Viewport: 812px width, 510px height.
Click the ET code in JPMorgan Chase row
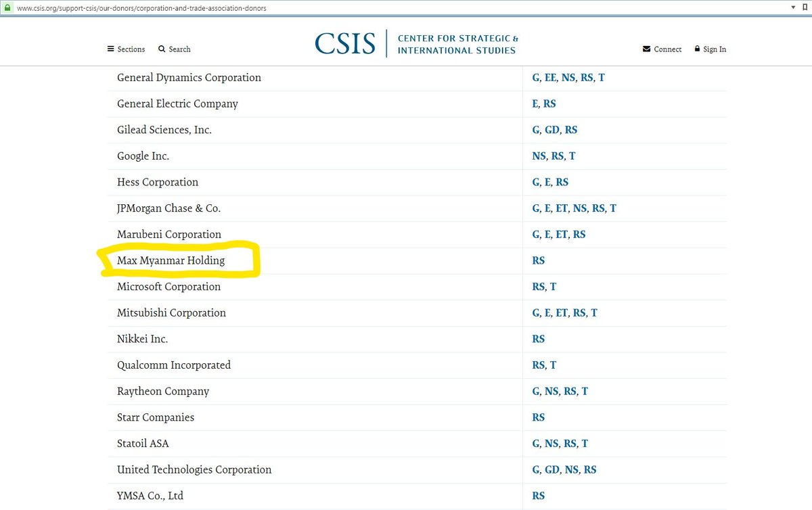(562, 208)
